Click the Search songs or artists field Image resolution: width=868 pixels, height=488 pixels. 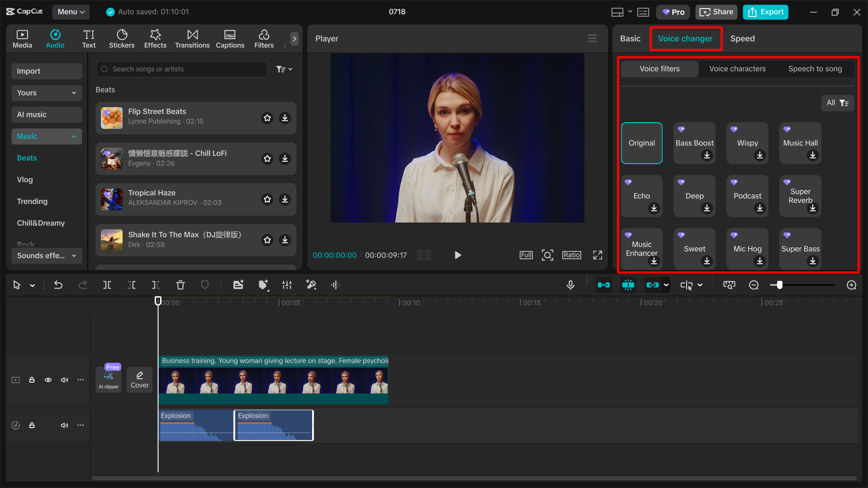[181, 69]
